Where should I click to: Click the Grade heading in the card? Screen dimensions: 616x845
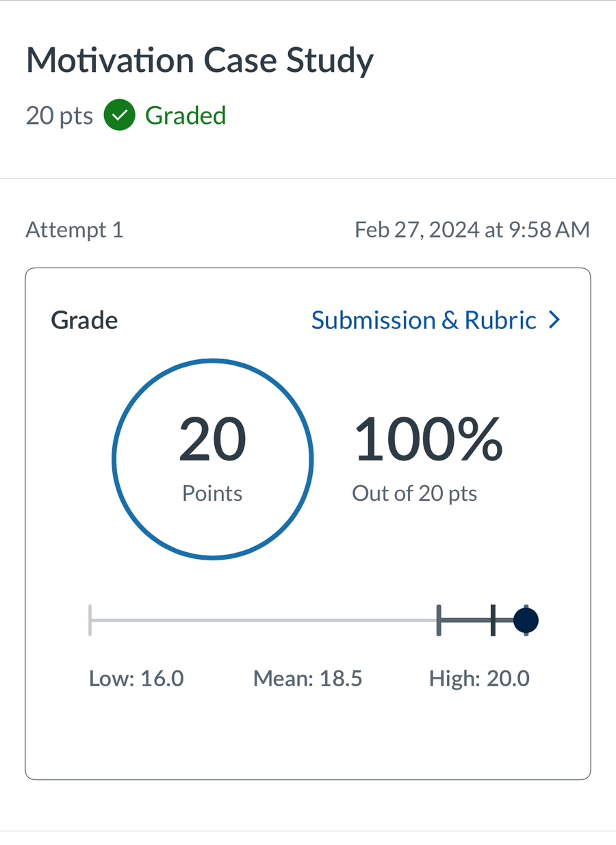(x=84, y=320)
